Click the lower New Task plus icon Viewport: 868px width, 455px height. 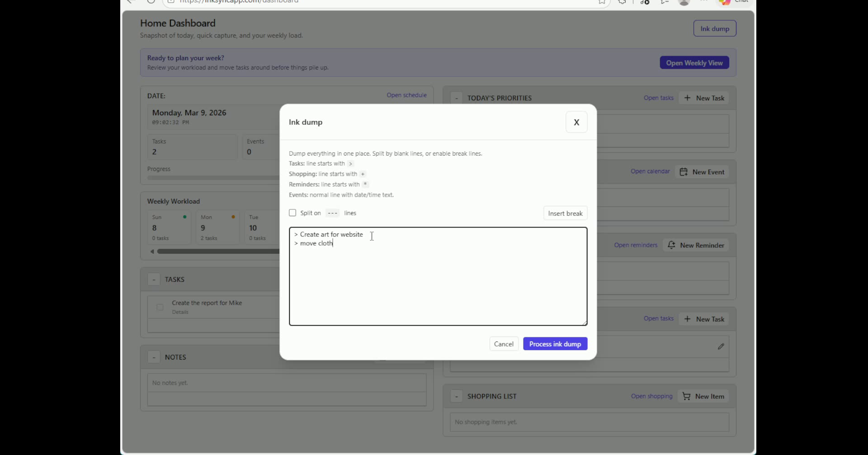[687, 319]
